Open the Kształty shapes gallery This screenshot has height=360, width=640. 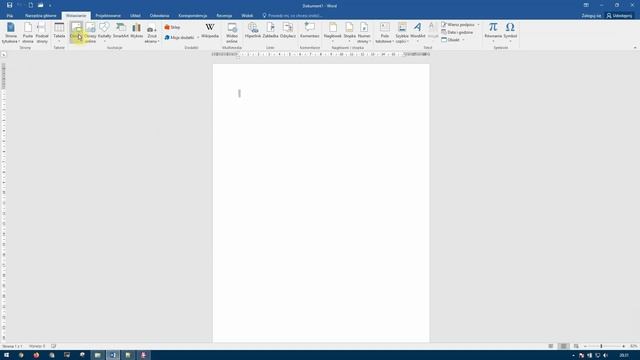pyautogui.click(x=104, y=33)
